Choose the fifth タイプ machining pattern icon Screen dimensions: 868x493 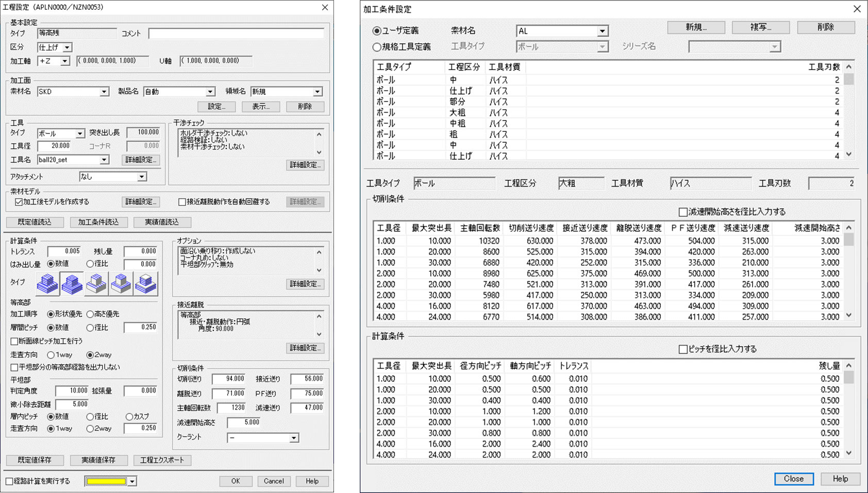coord(145,284)
